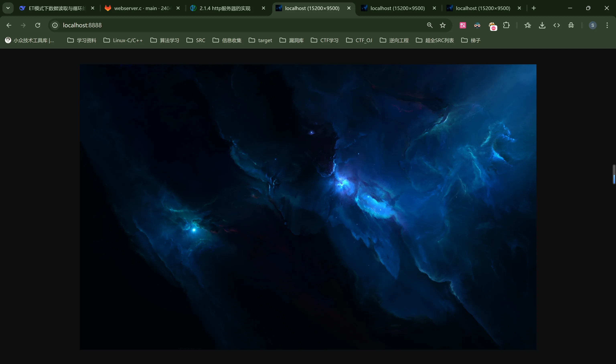The image size is (616, 364).
Task: Click the incognito hat-and-glasses toolbar icon
Action: pyautogui.click(x=571, y=25)
